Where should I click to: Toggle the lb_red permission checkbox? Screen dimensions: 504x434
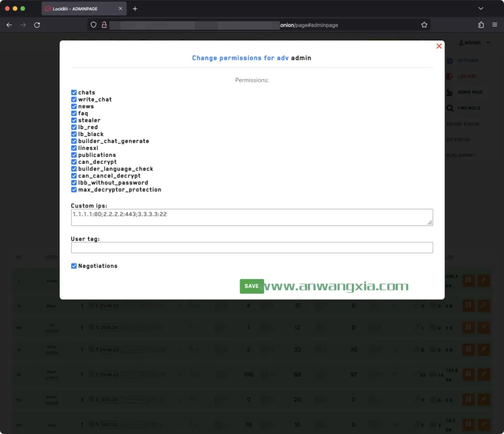point(74,127)
